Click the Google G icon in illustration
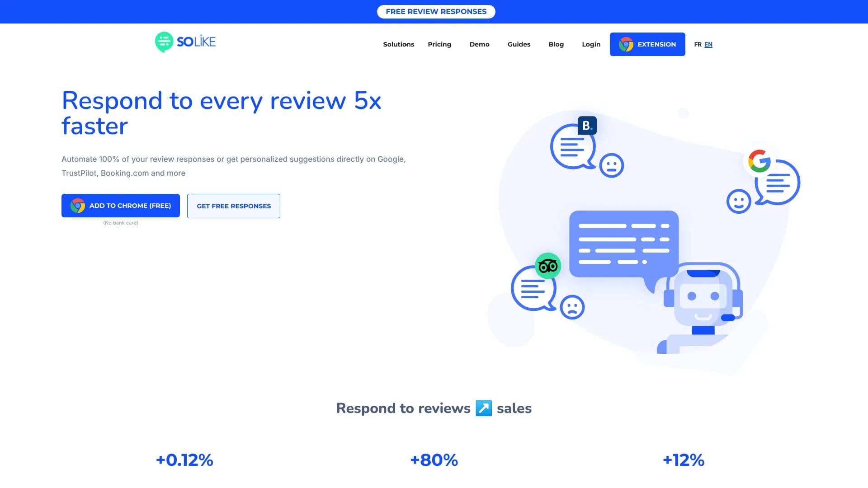Screen dimensions: 868x488 pyautogui.click(x=759, y=161)
